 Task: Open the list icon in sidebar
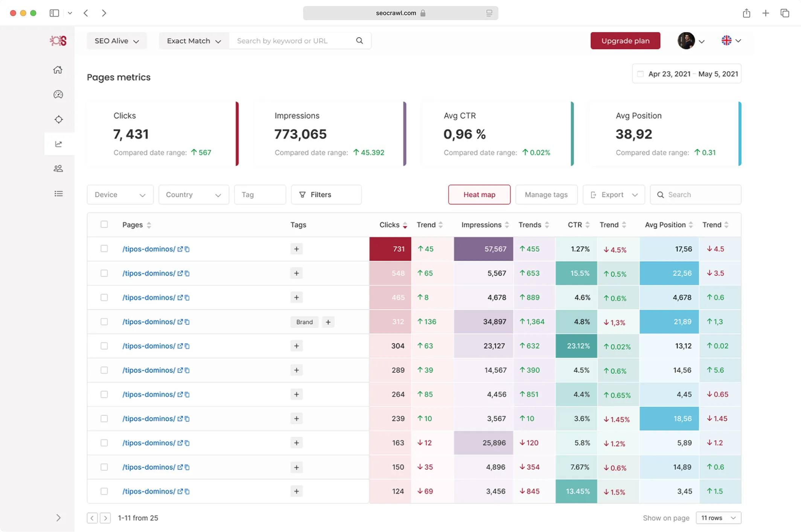tap(58, 194)
